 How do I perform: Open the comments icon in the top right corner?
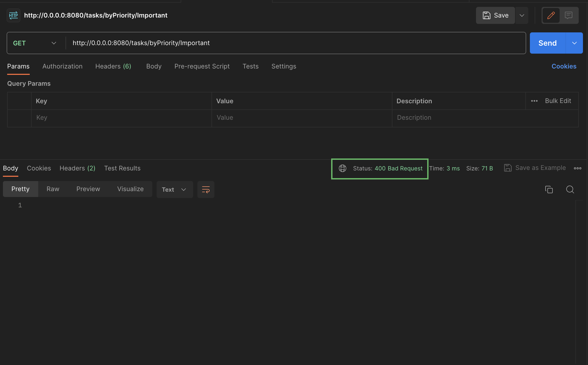pos(569,15)
